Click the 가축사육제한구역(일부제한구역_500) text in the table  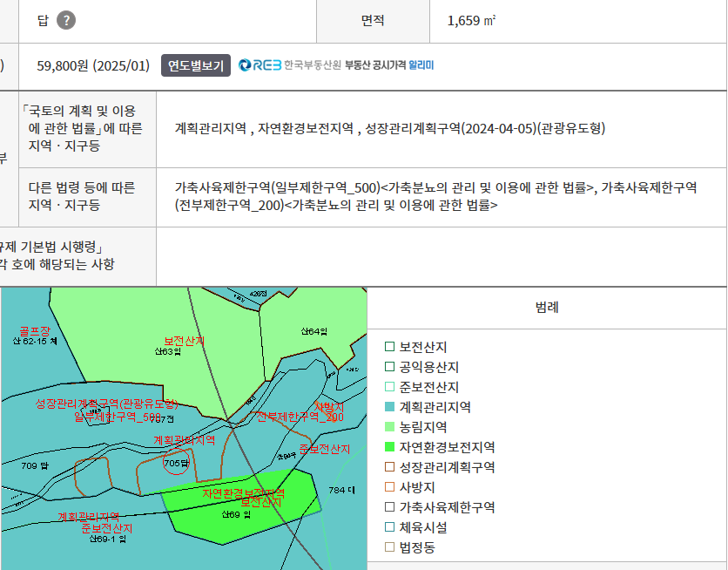coord(278,187)
